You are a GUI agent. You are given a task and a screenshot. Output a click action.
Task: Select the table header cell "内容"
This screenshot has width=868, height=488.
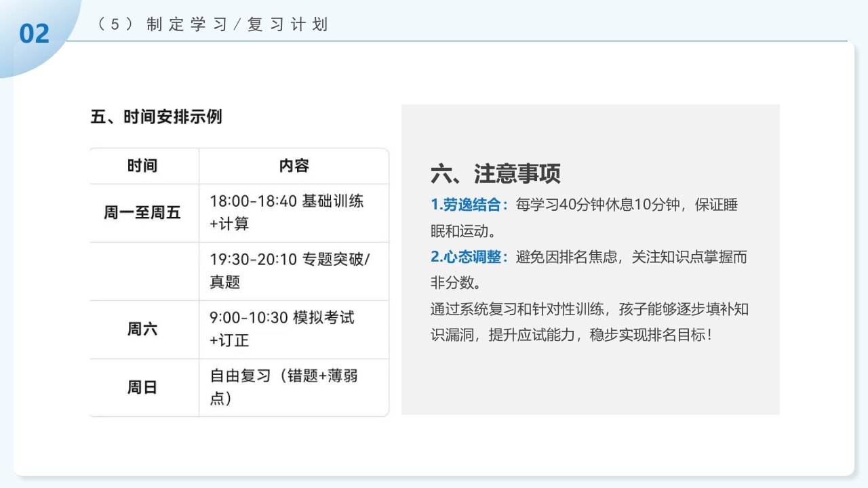(293, 165)
